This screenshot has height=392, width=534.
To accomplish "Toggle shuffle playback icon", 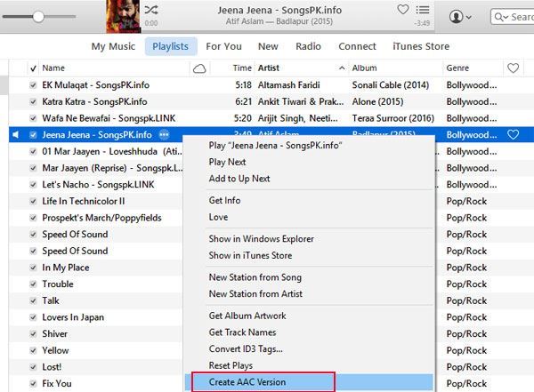I will (x=151, y=10).
